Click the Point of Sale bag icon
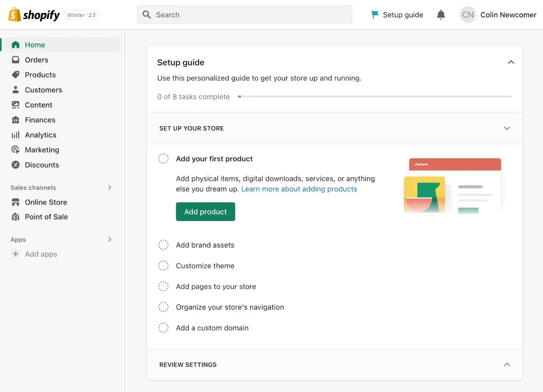The image size is (543, 392). click(x=16, y=217)
